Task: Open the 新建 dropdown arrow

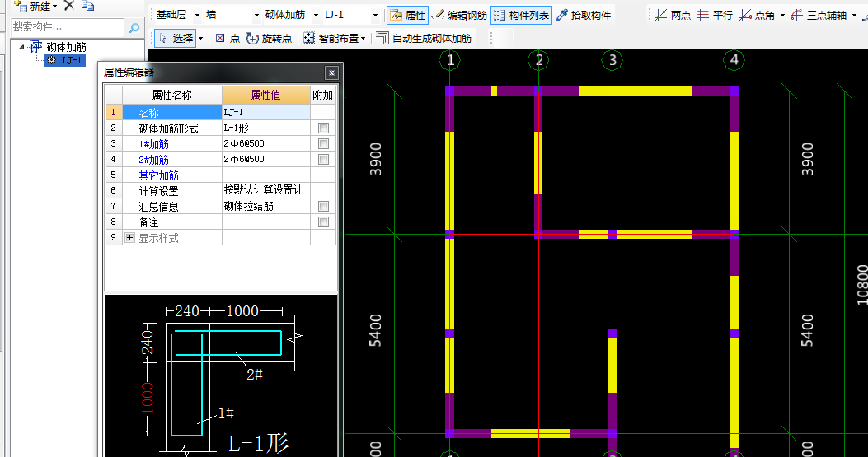Action: point(54,7)
